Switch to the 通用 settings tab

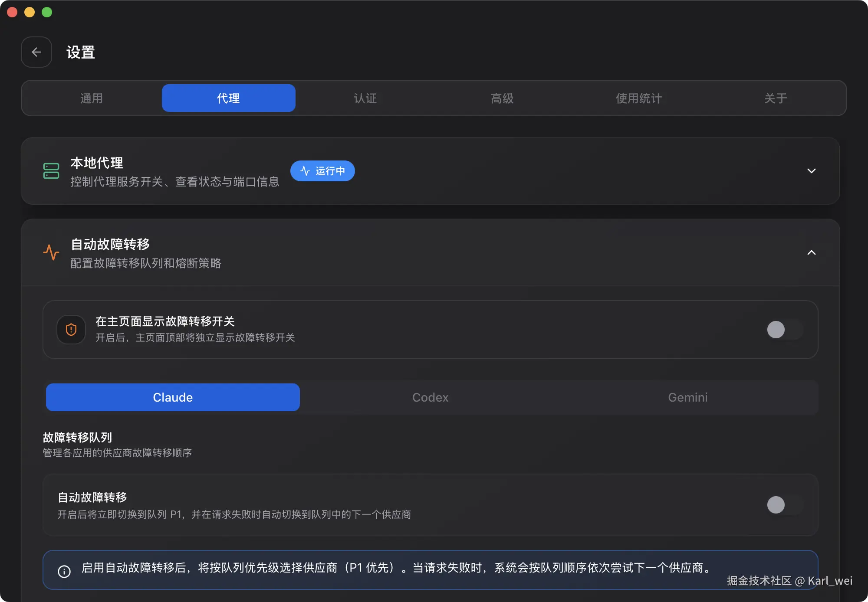[x=92, y=98]
